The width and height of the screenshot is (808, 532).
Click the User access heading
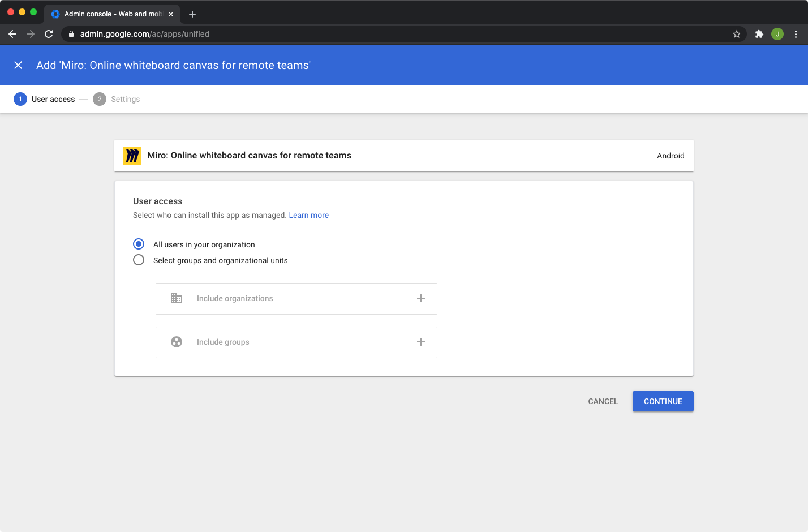158,201
